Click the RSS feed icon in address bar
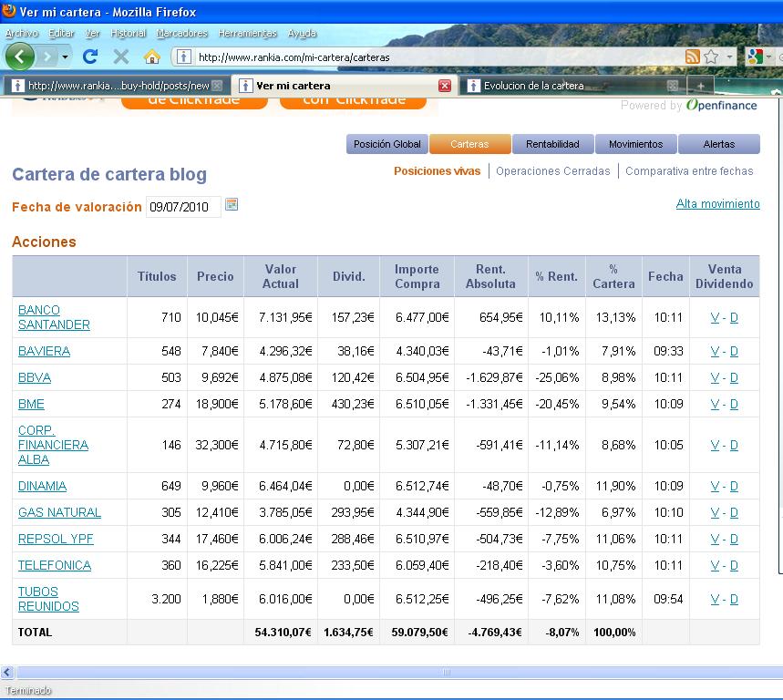Viewport: 783px width, 700px height. [x=693, y=57]
